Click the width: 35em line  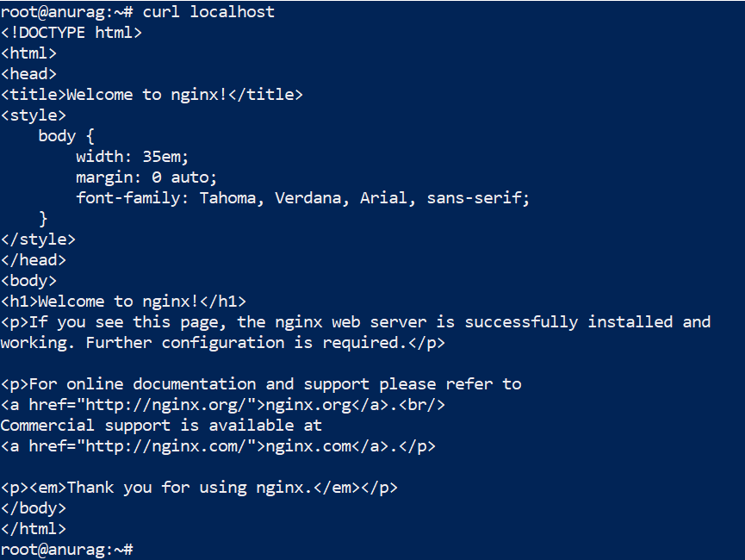pos(132,157)
